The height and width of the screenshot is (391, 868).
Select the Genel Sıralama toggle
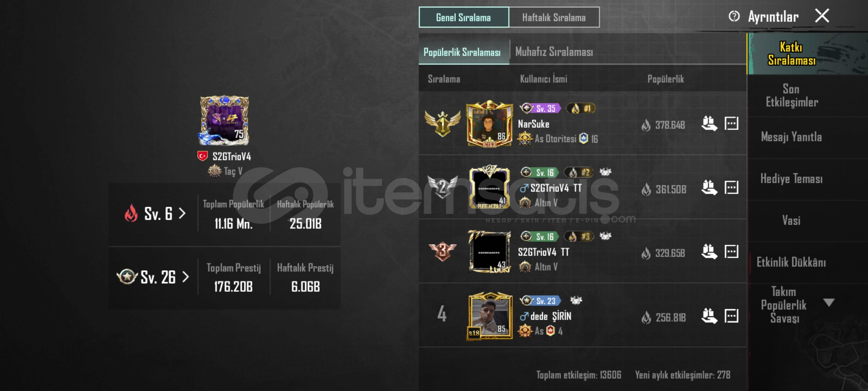click(x=464, y=17)
